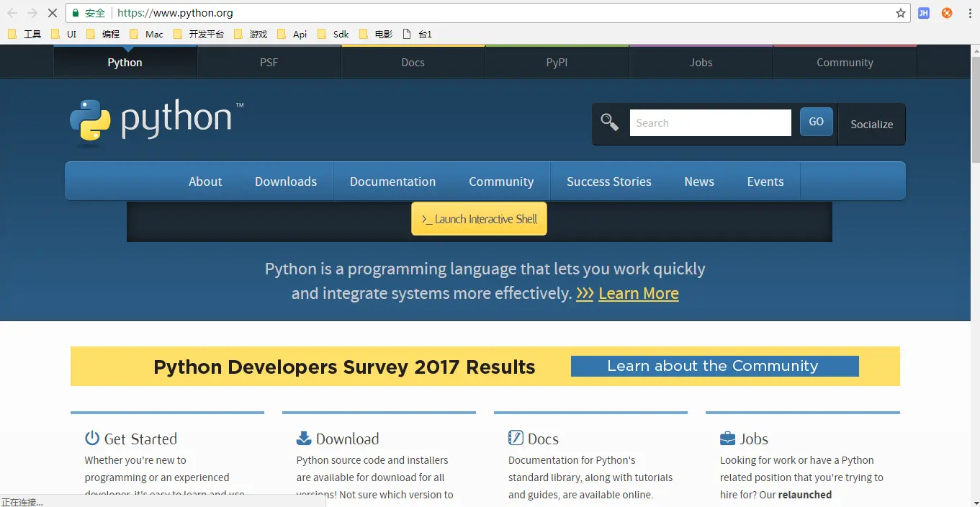Open the 游戏 bookmark folder
The height and width of the screenshot is (507, 980).
[x=251, y=34]
